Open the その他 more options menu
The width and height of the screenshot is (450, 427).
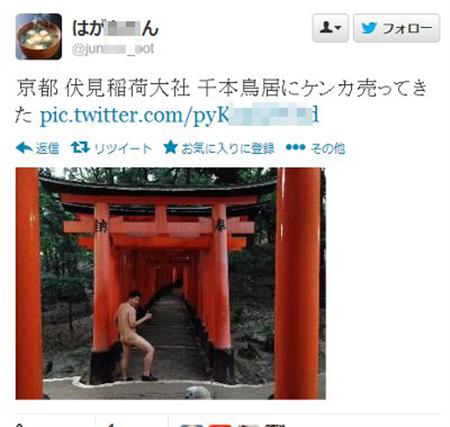(x=328, y=148)
